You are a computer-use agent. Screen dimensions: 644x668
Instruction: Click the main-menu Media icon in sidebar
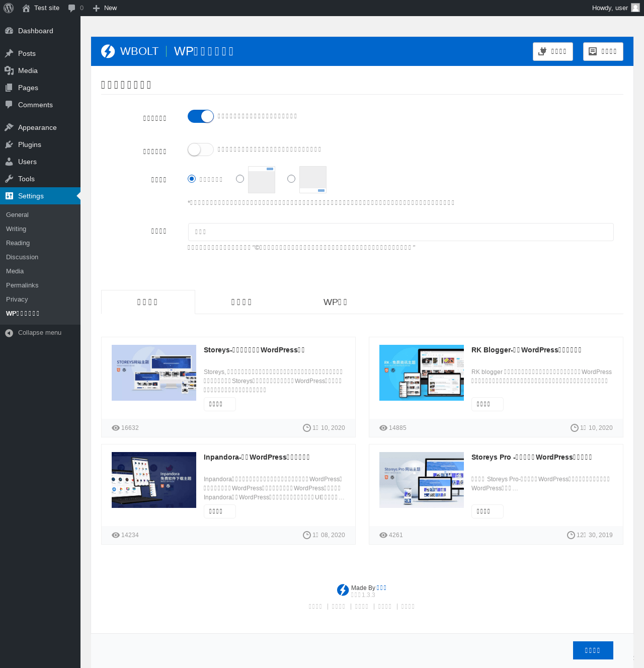9,70
